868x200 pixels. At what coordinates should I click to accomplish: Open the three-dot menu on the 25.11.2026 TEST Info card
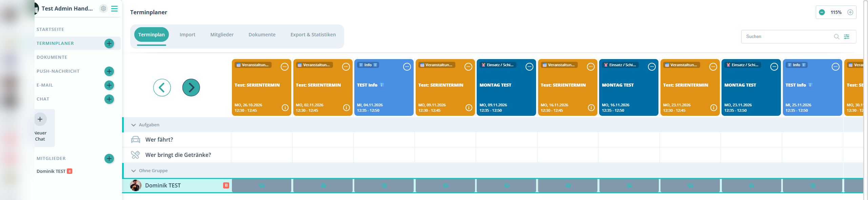pyautogui.click(x=836, y=67)
